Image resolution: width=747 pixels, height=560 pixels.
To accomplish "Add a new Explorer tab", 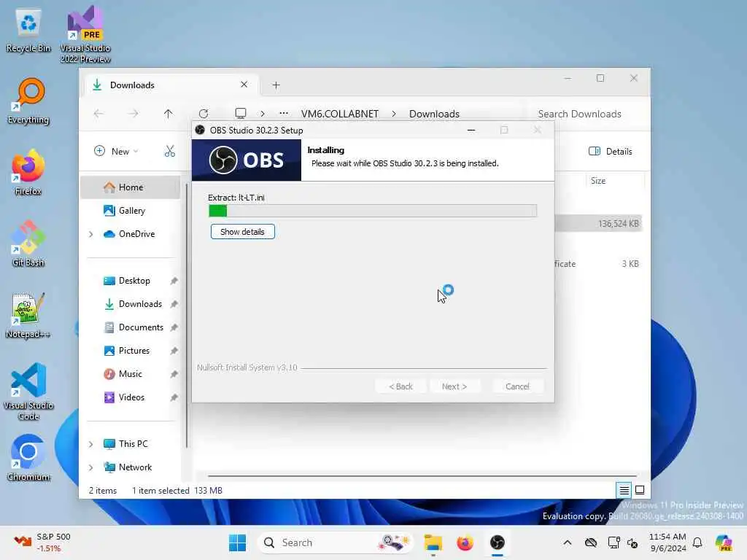I will pos(276,85).
